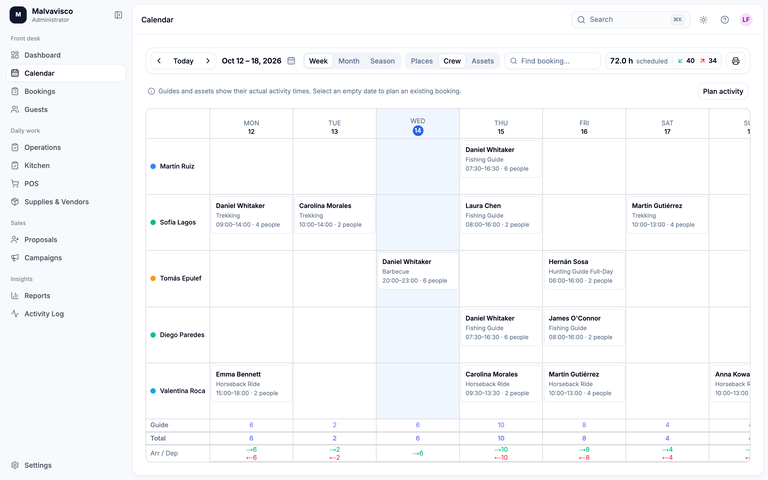Click arrivals count 40 indicator
Viewport: 768px width, 480px height.
(x=686, y=61)
